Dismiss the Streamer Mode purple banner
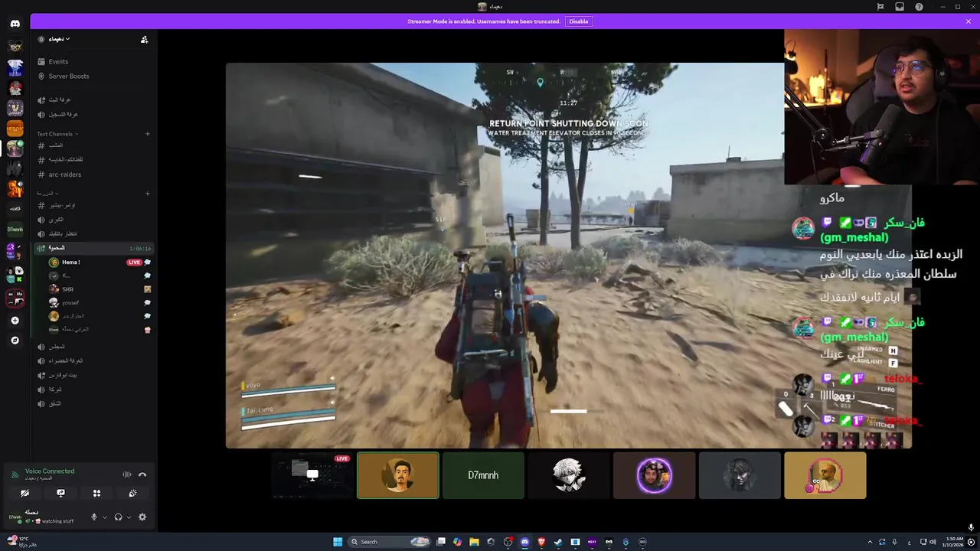980x551 pixels. pos(969,21)
